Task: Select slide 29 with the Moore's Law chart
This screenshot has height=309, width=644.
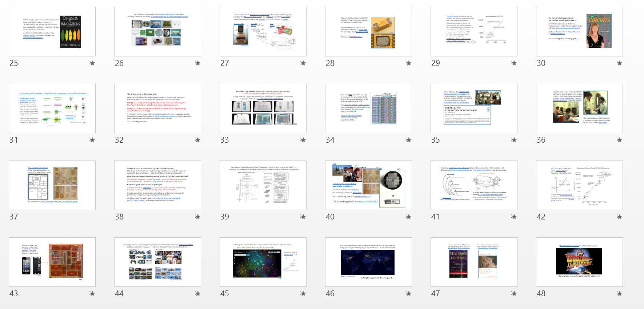Action: (474, 32)
